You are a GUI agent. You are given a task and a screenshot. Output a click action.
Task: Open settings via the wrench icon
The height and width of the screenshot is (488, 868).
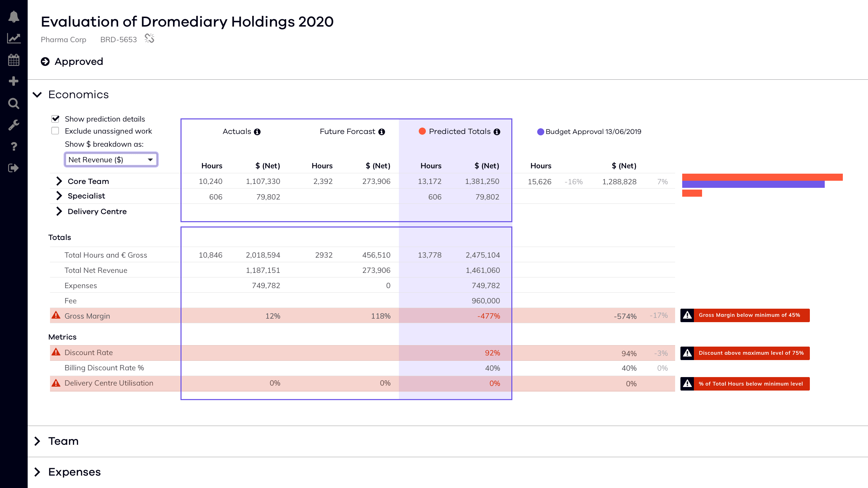pyautogui.click(x=13, y=125)
